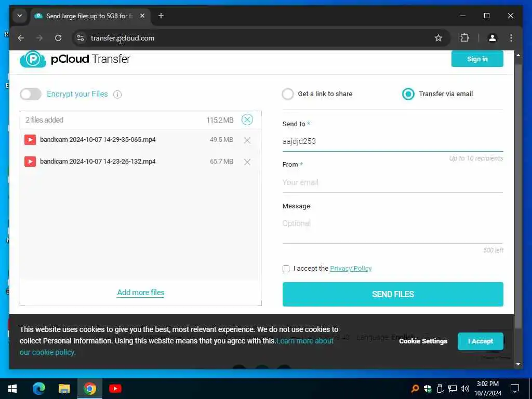Click the vertical scrollbar thumb
The image size is (532, 399).
pyautogui.click(x=518, y=196)
